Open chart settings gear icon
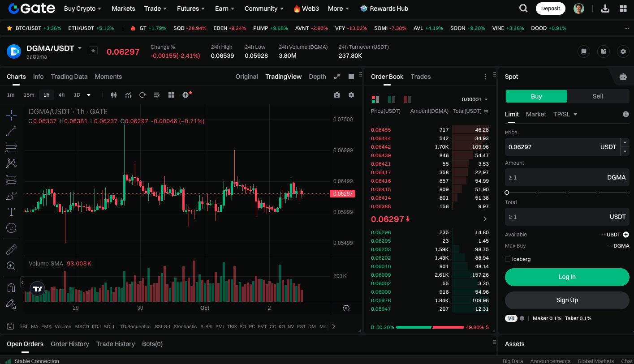Screen dimensions: 634x364 point(351,95)
